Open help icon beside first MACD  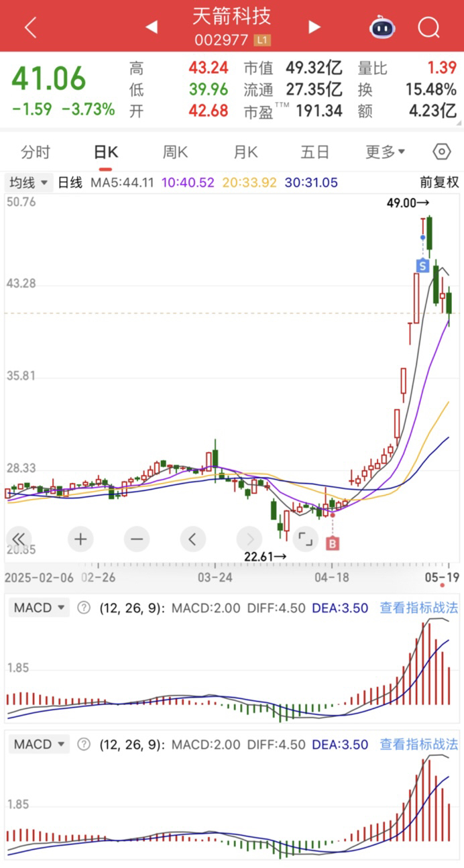coord(84,608)
